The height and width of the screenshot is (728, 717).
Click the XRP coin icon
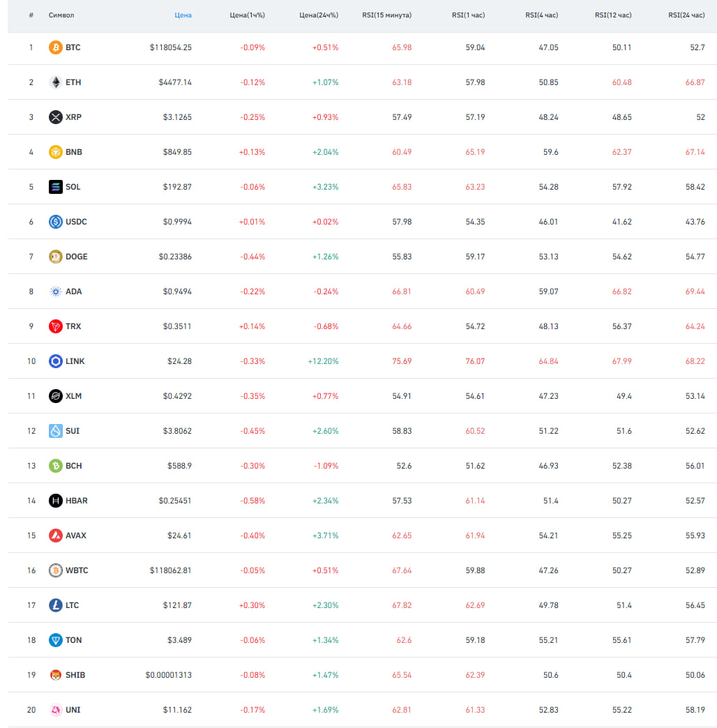point(55,117)
